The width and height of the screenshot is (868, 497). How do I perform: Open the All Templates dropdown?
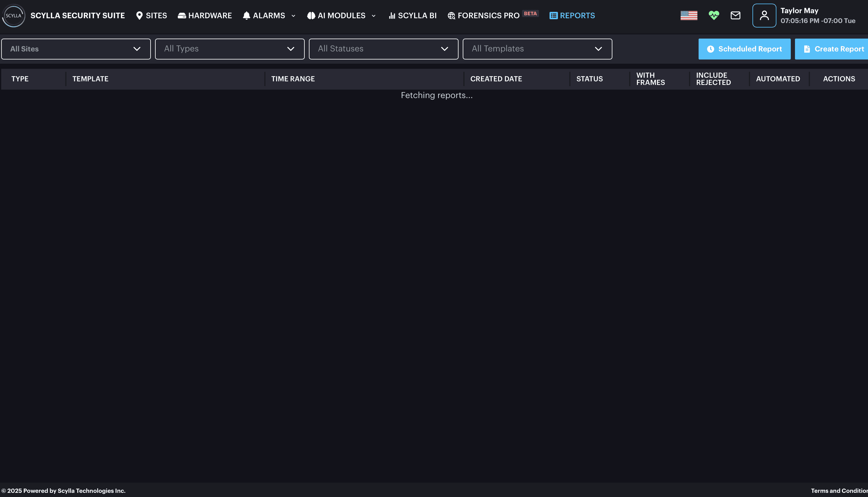pyautogui.click(x=537, y=49)
